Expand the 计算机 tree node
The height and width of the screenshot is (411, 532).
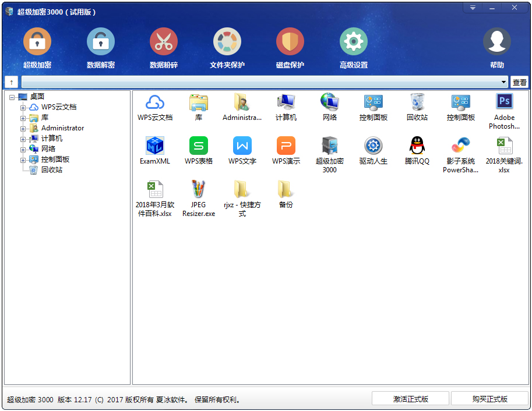click(x=23, y=139)
